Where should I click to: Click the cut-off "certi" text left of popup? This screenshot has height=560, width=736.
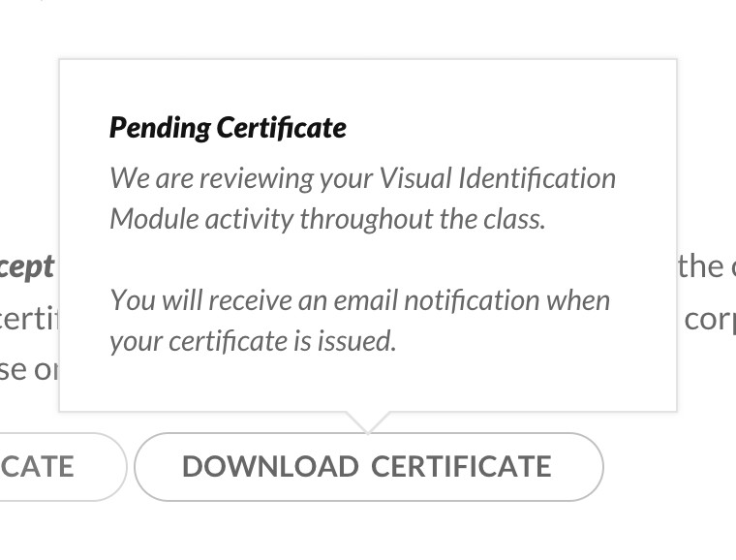[x=29, y=319]
